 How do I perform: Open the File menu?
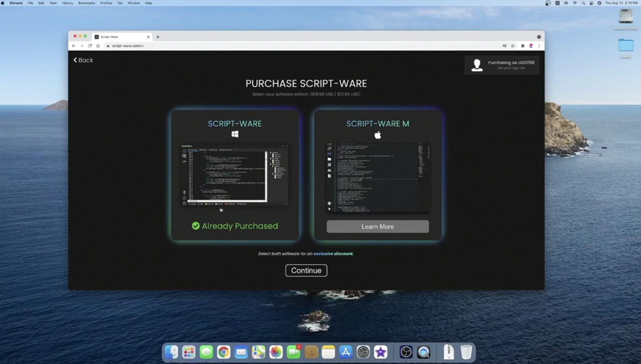click(x=30, y=3)
